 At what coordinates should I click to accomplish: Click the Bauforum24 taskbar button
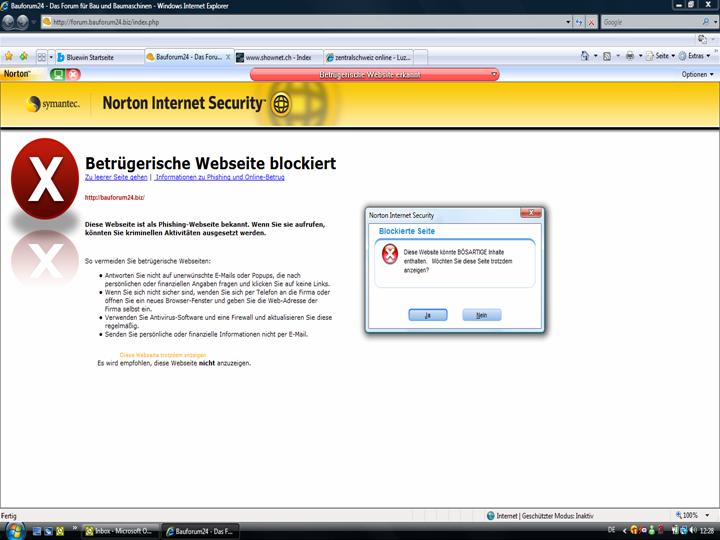point(201,531)
